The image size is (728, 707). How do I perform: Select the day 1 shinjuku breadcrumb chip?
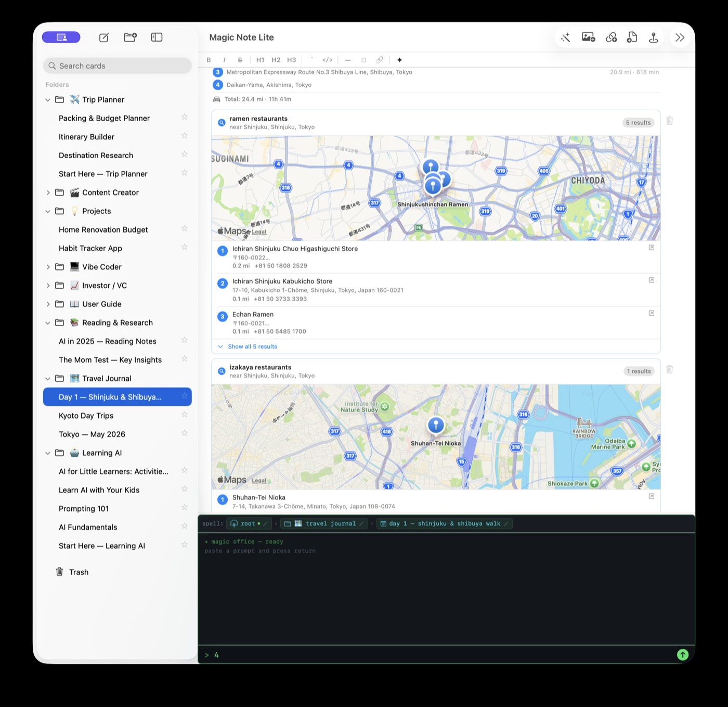pyautogui.click(x=445, y=523)
